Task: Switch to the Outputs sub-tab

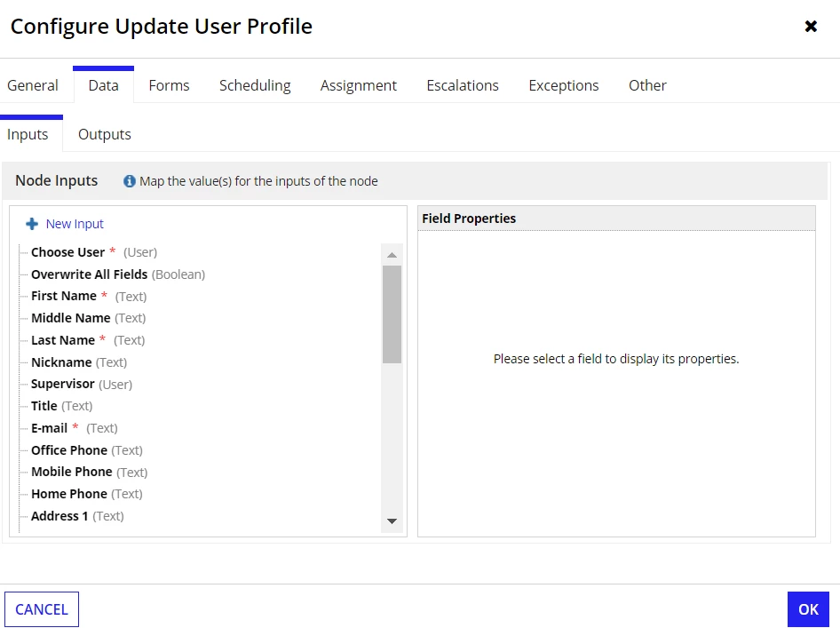Action: (x=105, y=134)
